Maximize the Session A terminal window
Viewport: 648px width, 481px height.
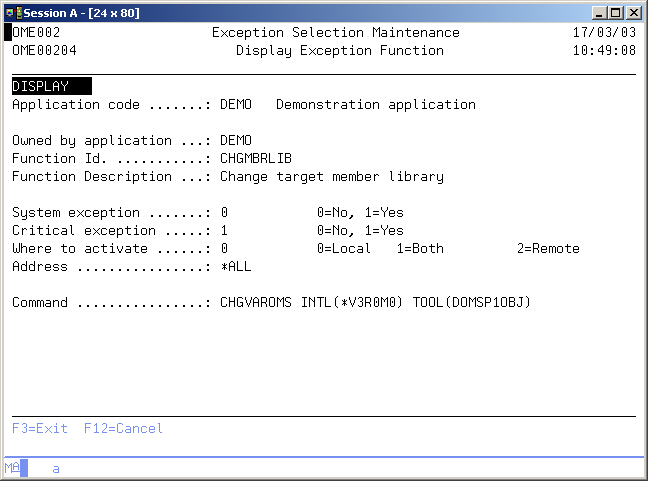[x=615, y=12]
